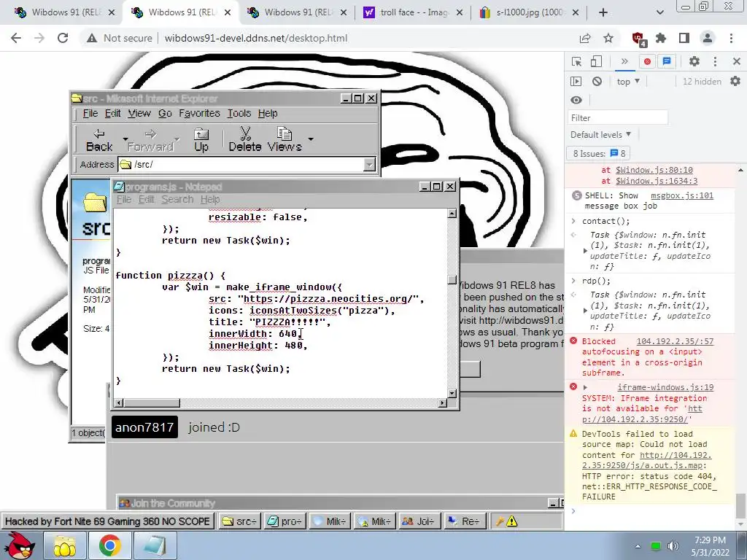Viewport: 747px width, 560px height.
Task: Open the Default levels dropdown
Action: [601, 135]
